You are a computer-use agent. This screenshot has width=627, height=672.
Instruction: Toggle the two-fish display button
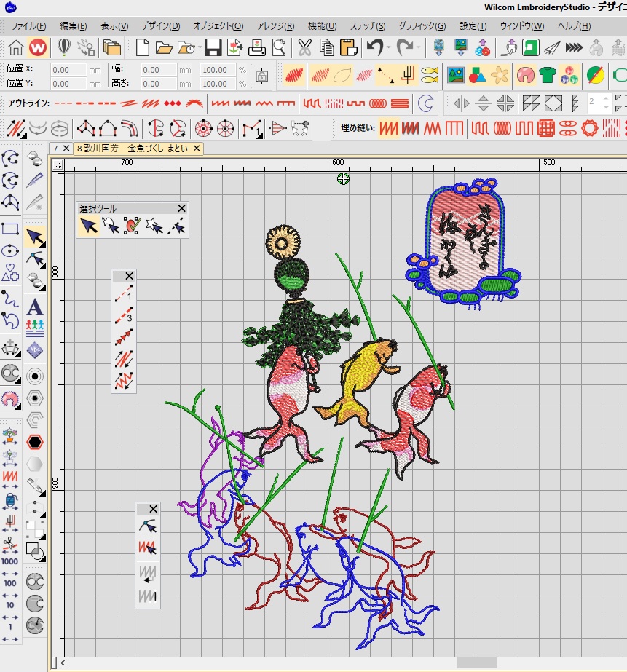coord(430,76)
